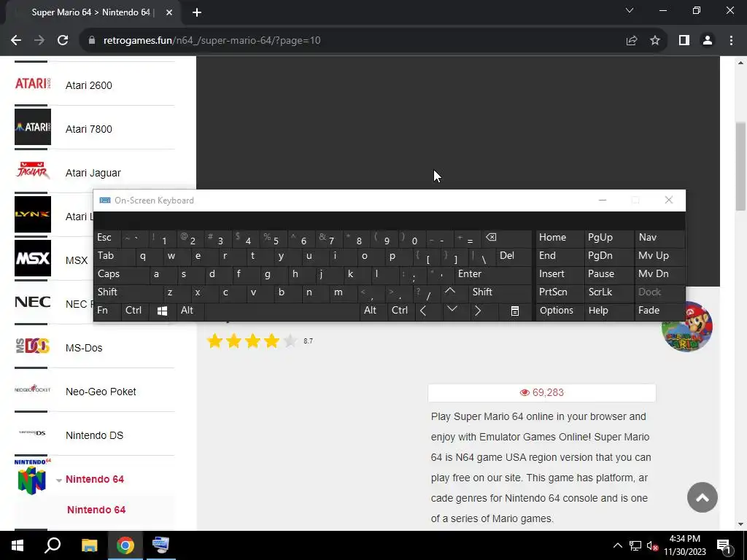Tap the context menu key on keyboard
Image resolution: width=747 pixels, height=560 pixels.
pyautogui.click(x=515, y=311)
